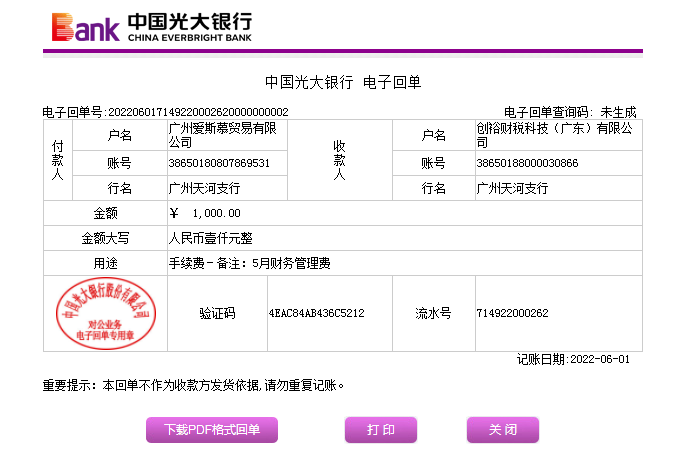This screenshot has height=458, width=697.
Task: Click the title 中国光大银行 电子回单
Action: point(343,82)
